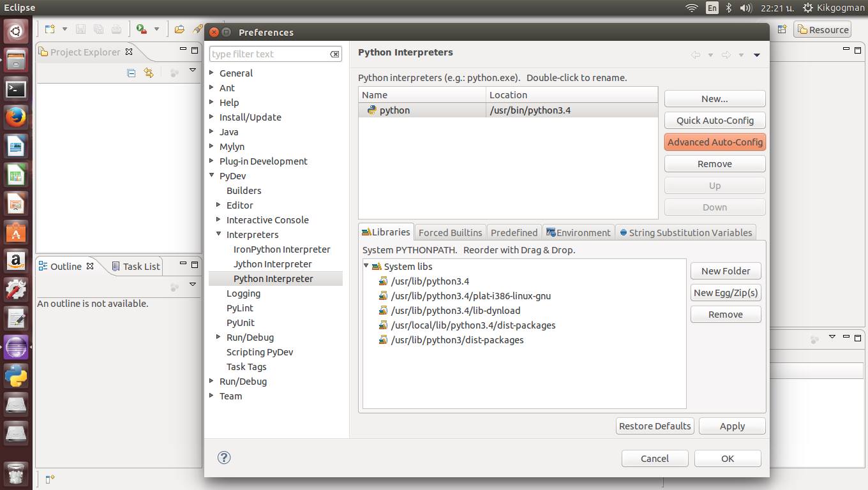Open the volume indicator in top panel
This screenshot has width=868, height=490.
point(745,8)
